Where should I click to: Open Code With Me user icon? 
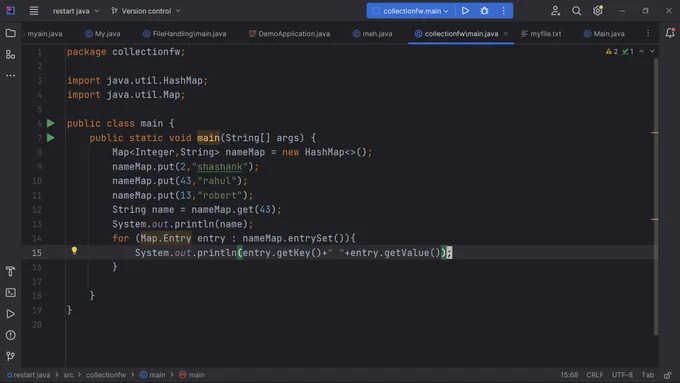(556, 11)
